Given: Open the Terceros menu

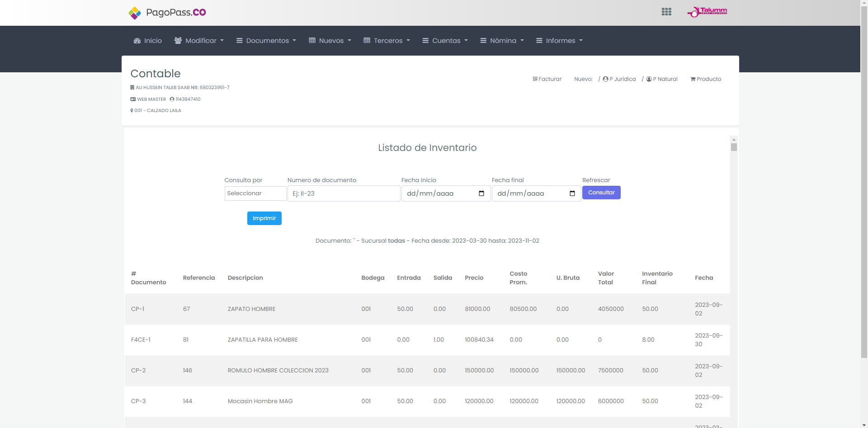Looking at the screenshot, I should click(387, 41).
